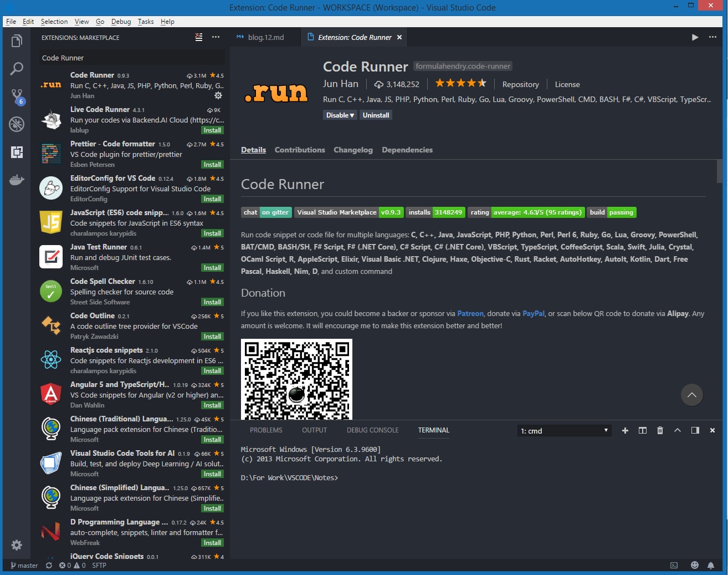Install the Java Test Runner extension
Viewport: 728px width, 575px height.
click(x=212, y=268)
